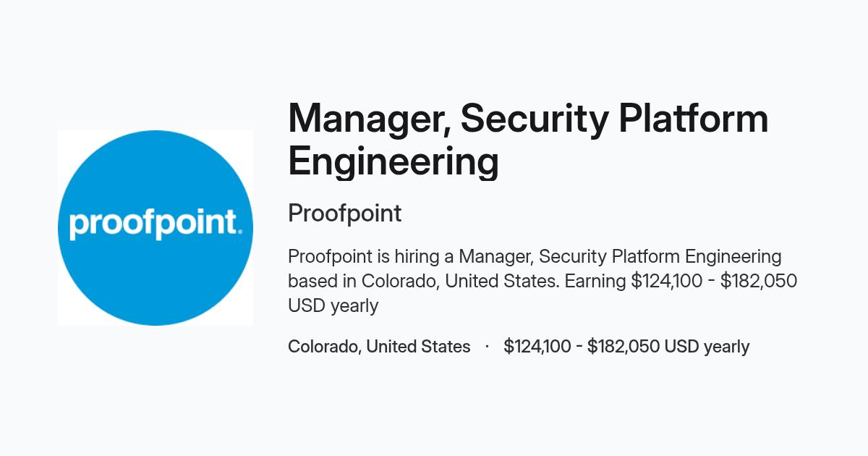Click 'Proofpoint is hiring' in the description
868x456 pixels.
point(349,257)
